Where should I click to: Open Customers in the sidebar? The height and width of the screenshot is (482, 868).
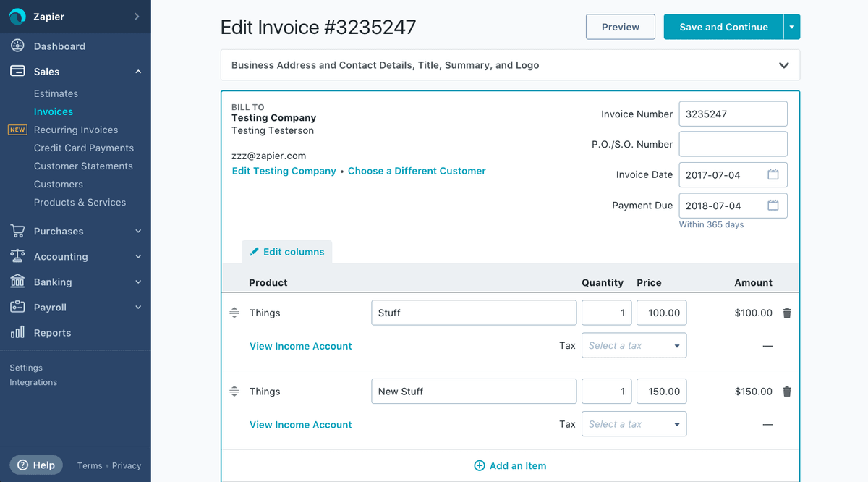click(x=59, y=184)
